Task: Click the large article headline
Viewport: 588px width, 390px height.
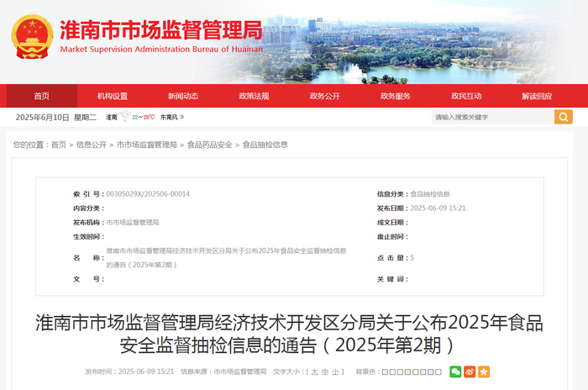Action: 289,334
